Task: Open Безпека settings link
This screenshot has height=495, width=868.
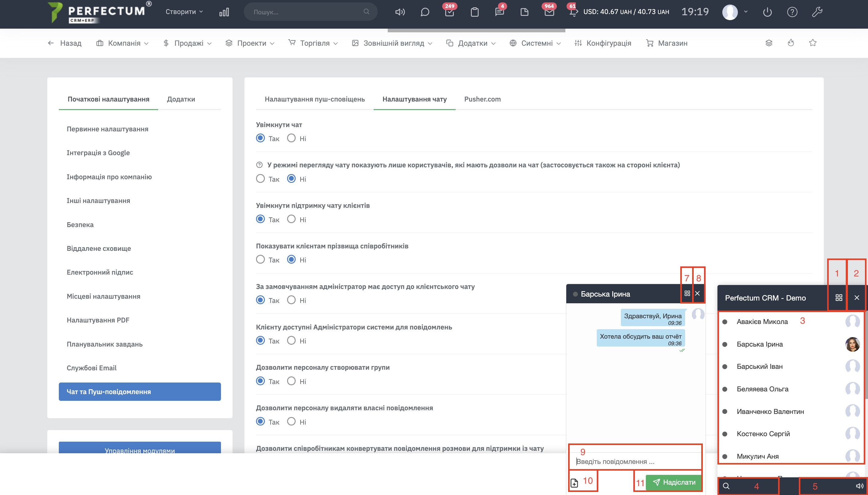Action: pos(80,224)
